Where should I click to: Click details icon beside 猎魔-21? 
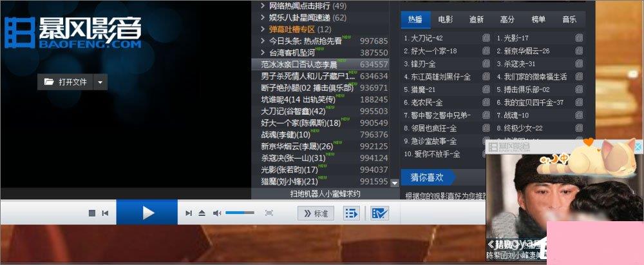click(x=486, y=89)
